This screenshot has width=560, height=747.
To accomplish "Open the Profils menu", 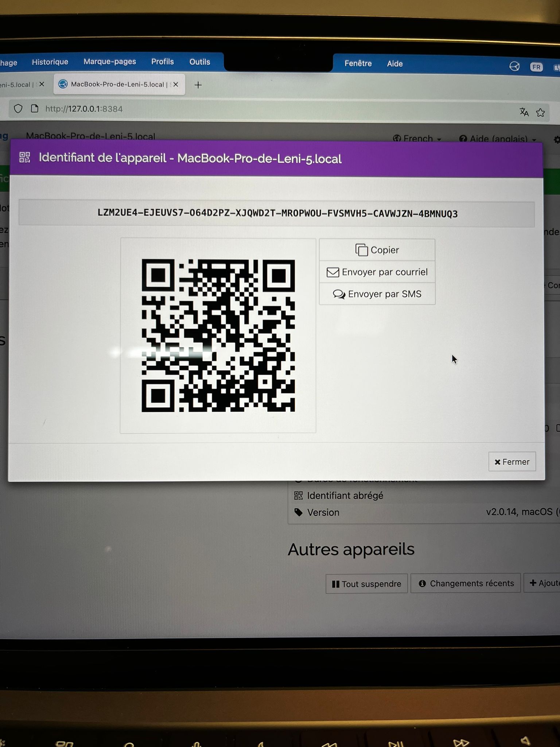I will click(163, 62).
